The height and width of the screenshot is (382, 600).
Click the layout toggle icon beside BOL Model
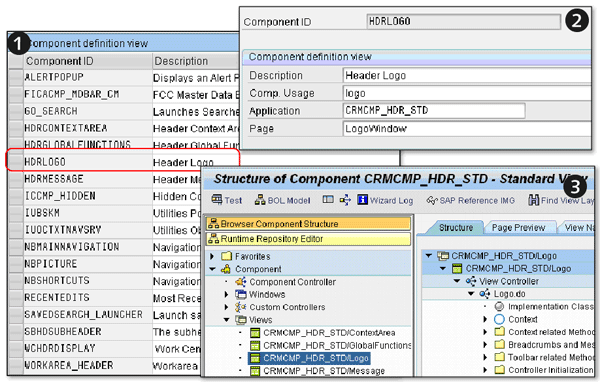[328, 199]
